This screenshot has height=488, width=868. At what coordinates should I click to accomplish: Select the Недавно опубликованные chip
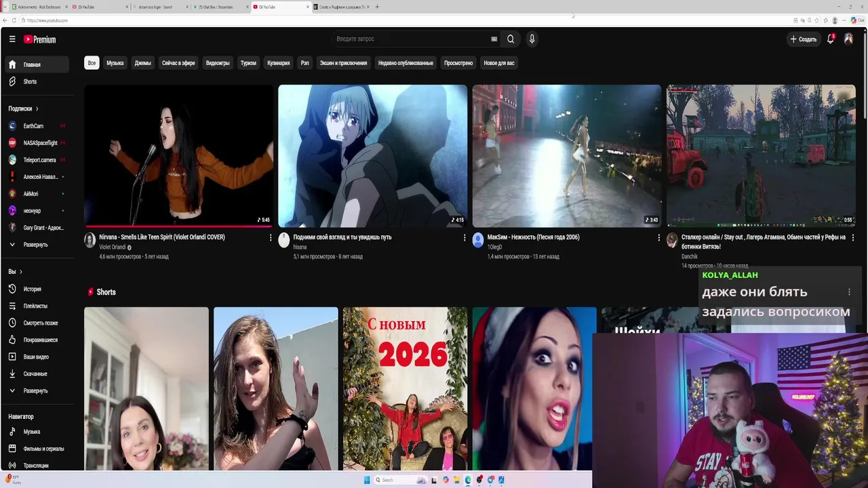pos(406,63)
